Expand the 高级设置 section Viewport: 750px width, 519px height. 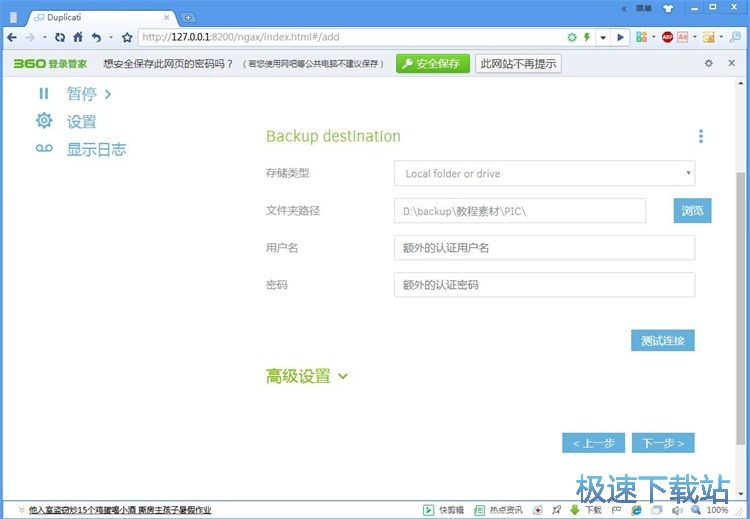pos(307,376)
